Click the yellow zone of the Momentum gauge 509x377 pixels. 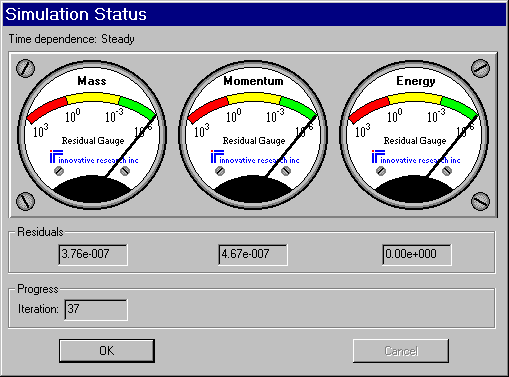254,99
